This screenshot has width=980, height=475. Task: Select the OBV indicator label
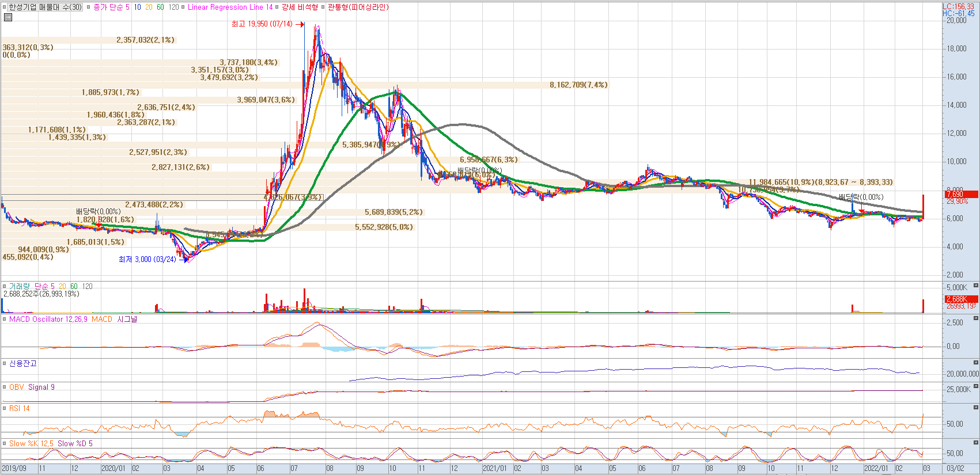coord(16,387)
